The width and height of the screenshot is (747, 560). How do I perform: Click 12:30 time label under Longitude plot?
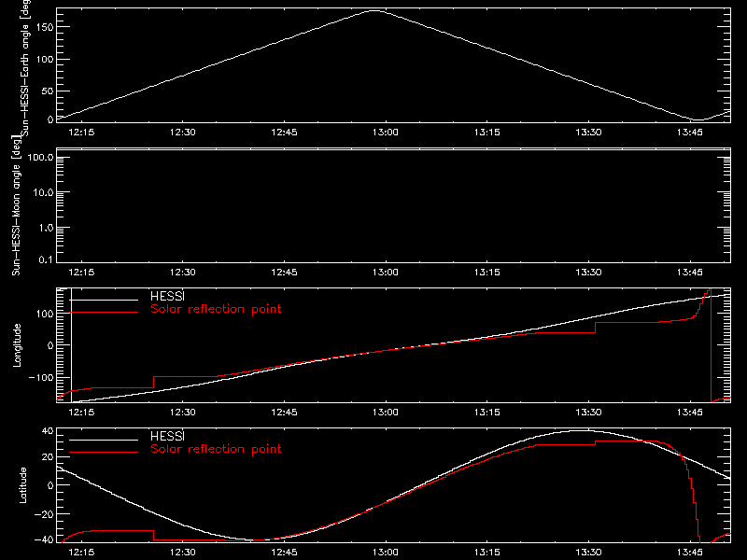(183, 413)
